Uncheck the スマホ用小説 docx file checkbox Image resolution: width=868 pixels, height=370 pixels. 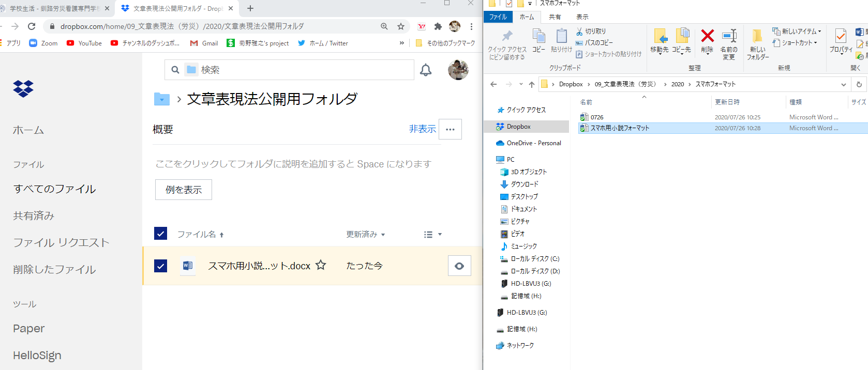coord(161,266)
